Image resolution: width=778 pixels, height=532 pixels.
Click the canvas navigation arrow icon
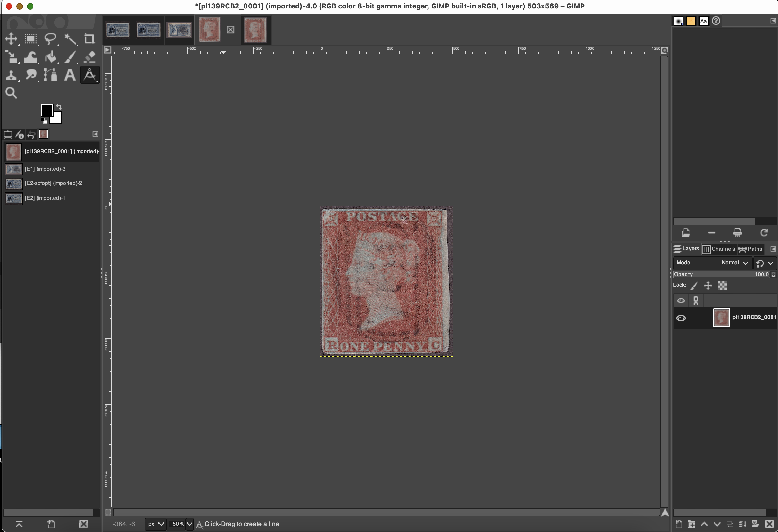(665, 512)
